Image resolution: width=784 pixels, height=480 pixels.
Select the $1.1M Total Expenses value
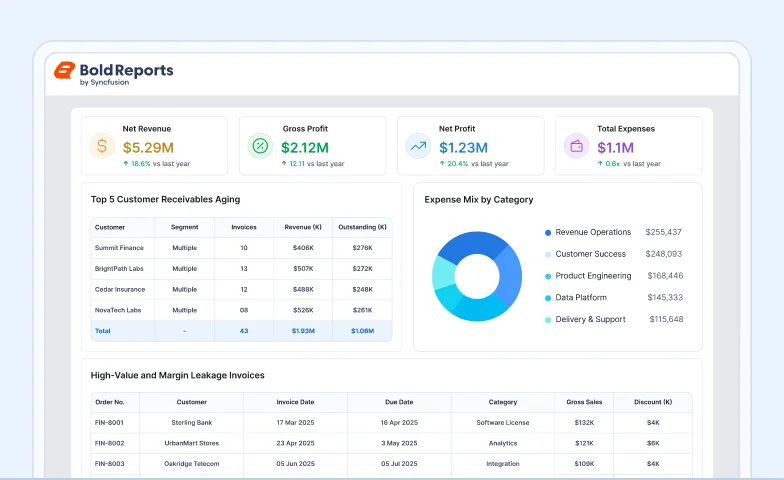pyautogui.click(x=616, y=148)
